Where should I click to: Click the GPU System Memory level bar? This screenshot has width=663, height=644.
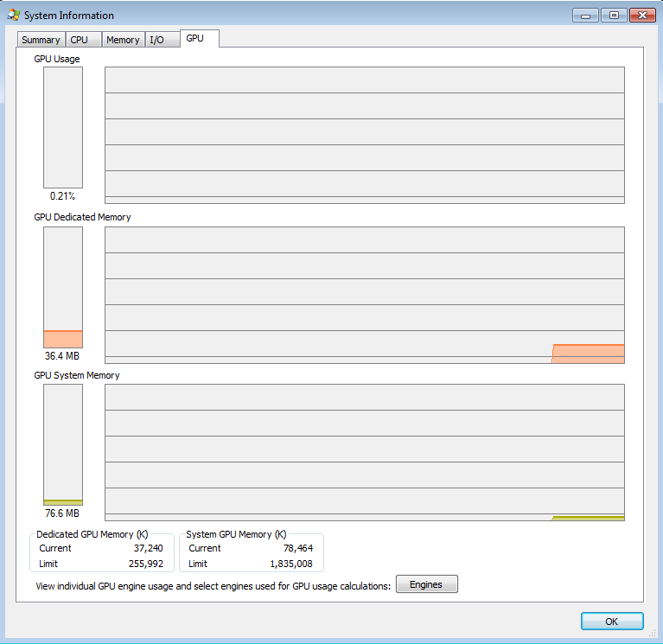(63, 444)
